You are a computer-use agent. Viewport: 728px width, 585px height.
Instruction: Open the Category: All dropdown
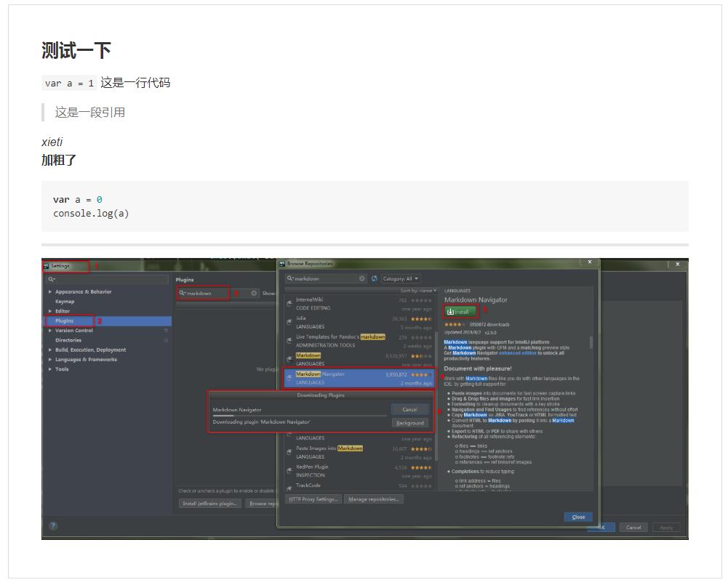click(401, 278)
